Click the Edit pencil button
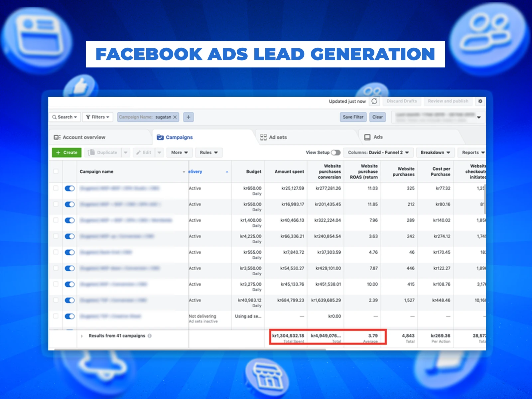The width and height of the screenshot is (532, 399). click(x=144, y=153)
